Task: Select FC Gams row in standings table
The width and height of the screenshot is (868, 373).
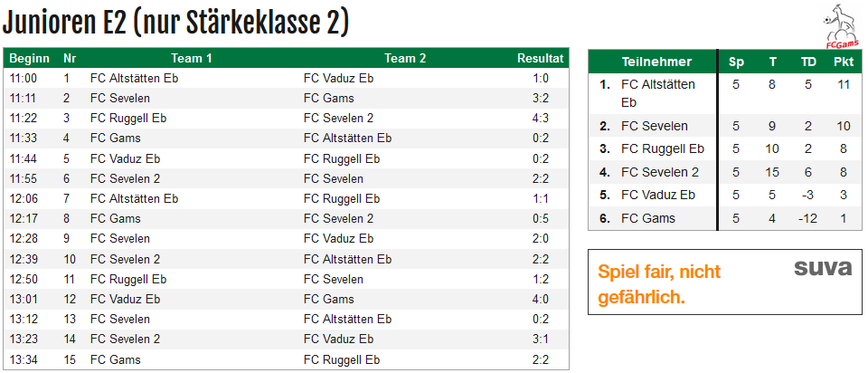Action: (724, 218)
